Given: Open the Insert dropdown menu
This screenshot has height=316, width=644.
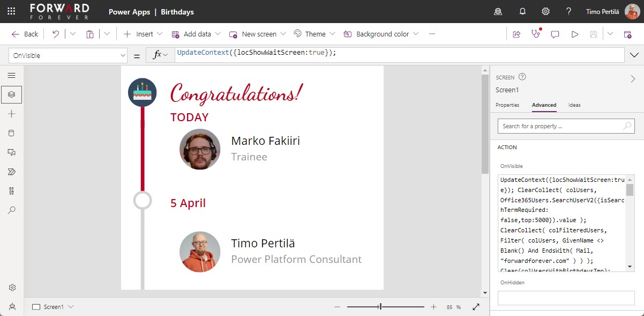Looking at the screenshot, I should click(x=143, y=34).
